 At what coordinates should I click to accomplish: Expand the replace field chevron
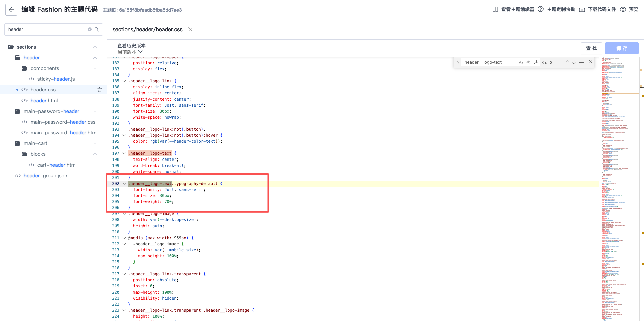(458, 63)
